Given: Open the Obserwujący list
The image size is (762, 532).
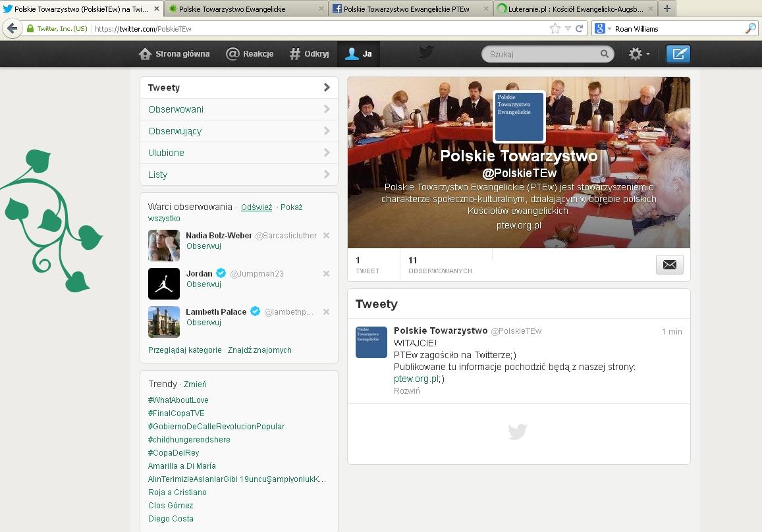Looking at the screenshot, I should click(239, 131).
